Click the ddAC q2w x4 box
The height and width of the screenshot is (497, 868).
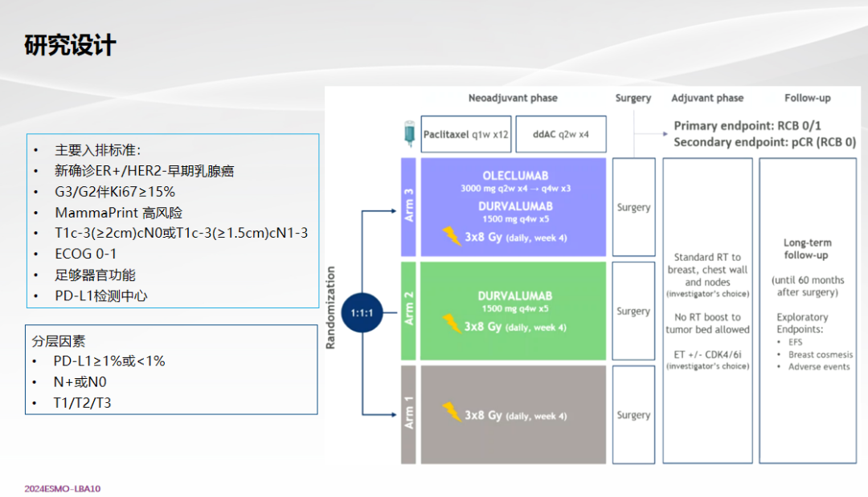(x=561, y=134)
